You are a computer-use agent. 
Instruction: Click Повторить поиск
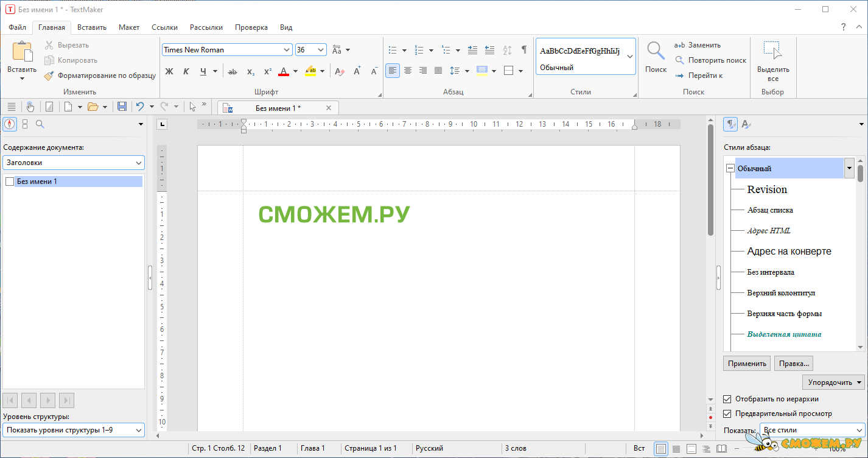(x=710, y=60)
